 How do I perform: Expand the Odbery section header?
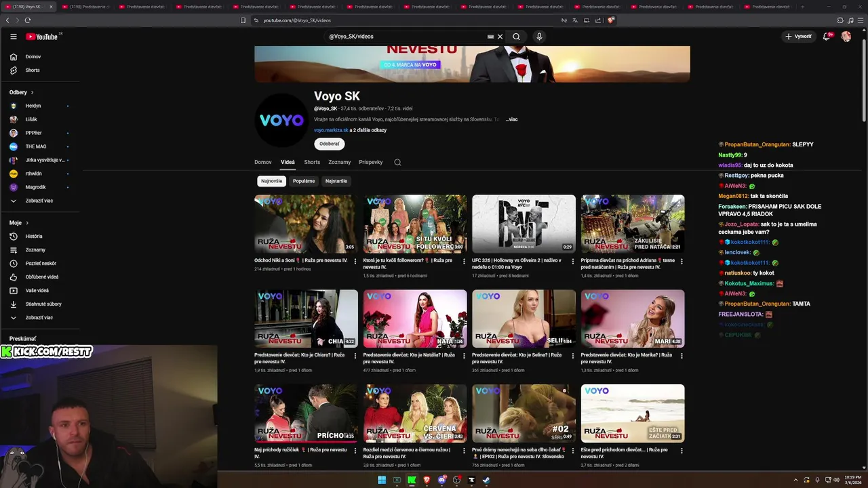click(x=22, y=92)
